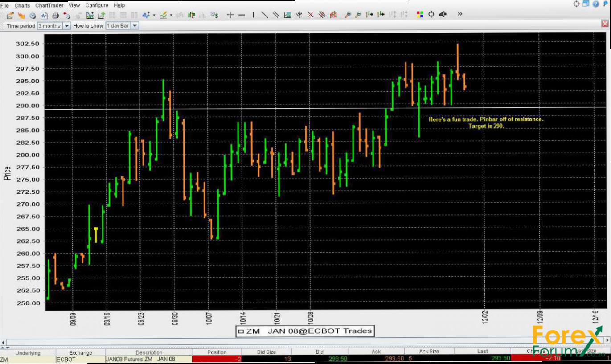Click the ZM JAN 08@ECBOT Trades legend
Screen dimensions: 611x364
(305, 331)
